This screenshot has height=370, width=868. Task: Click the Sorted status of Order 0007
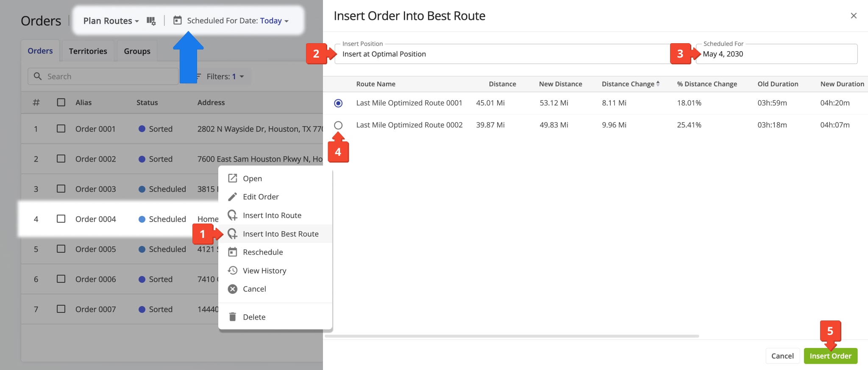(161, 309)
